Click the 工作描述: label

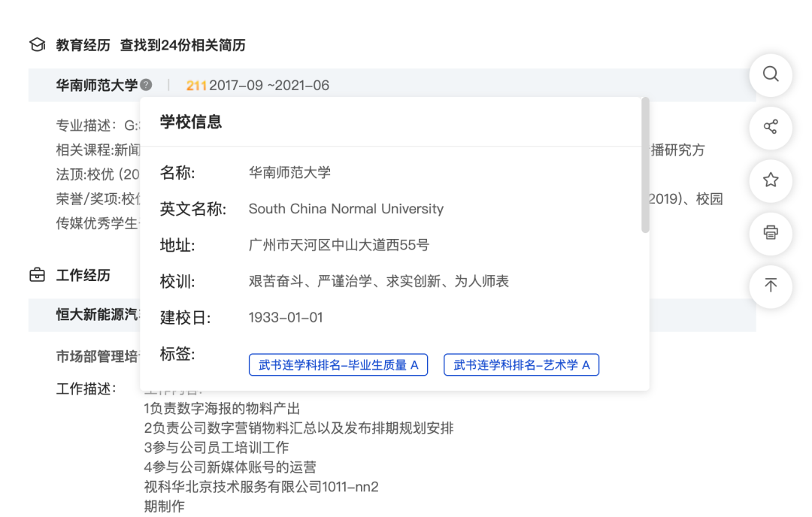pos(86,389)
